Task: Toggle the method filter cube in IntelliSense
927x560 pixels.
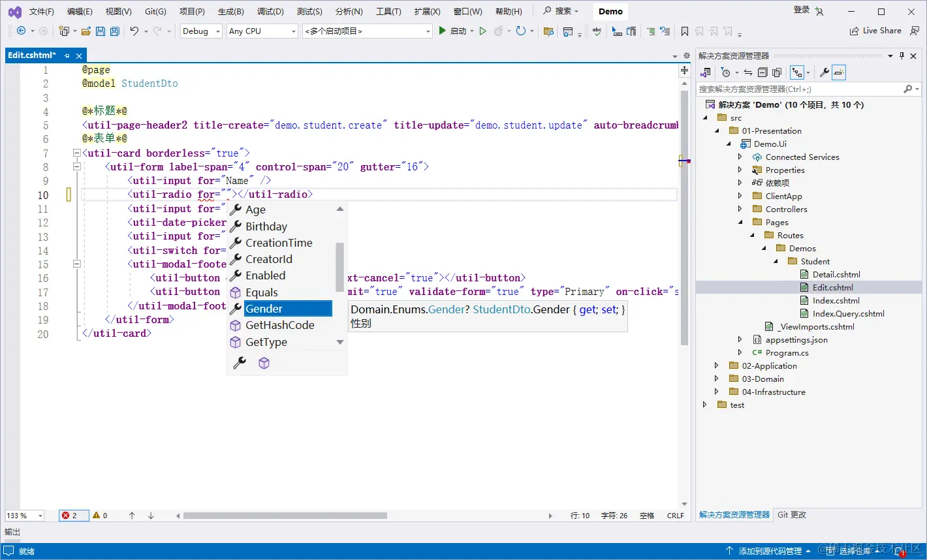Action: tap(264, 363)
